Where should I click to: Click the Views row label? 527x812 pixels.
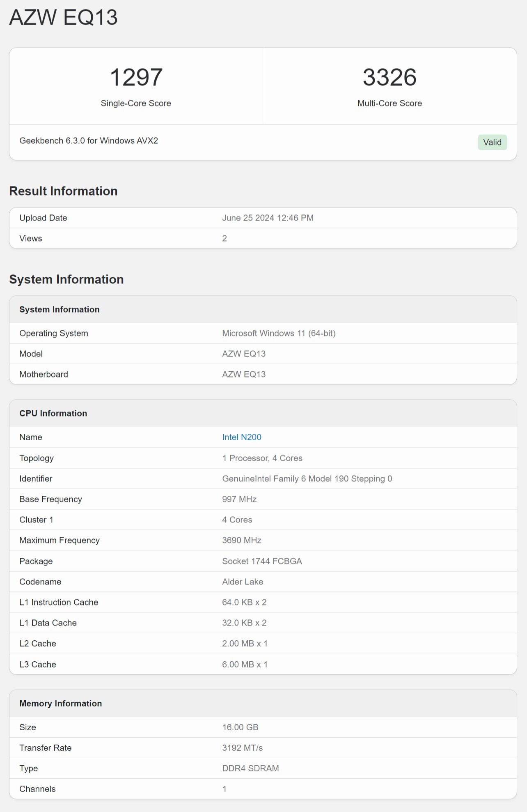click(31, 238)
